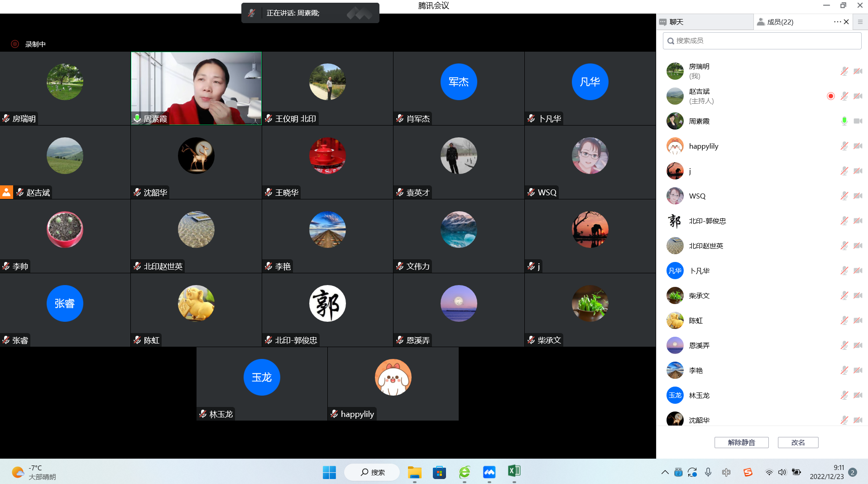Click 卜凡华 participant tile avatar
868x484 pixels.
[x=590, y=82]
